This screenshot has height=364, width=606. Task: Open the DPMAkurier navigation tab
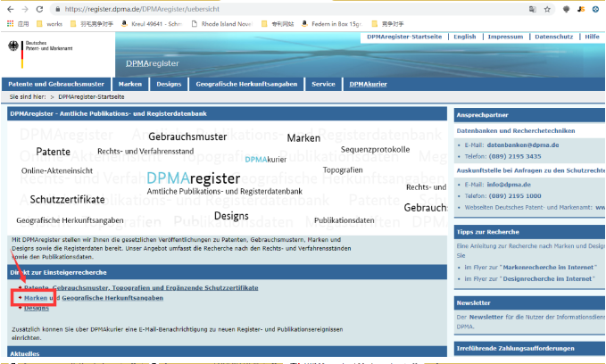[x=368, y=84]
